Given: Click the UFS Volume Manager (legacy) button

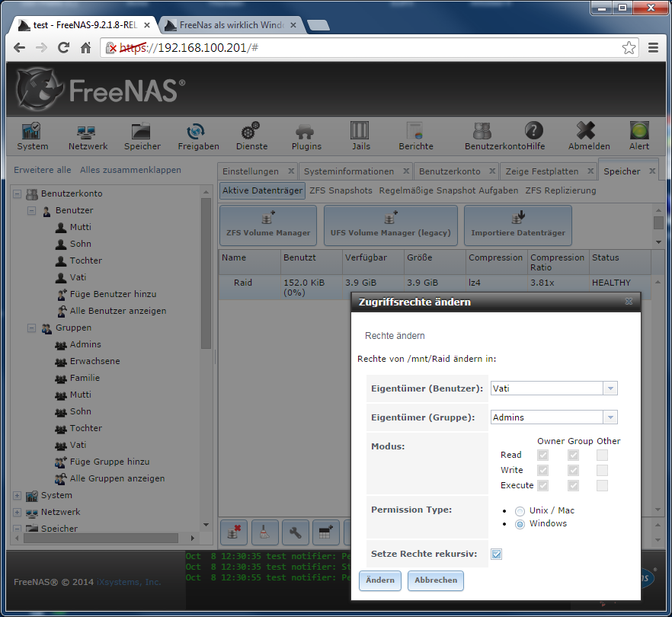Looking at the screenshot, I should coord(390,225).
